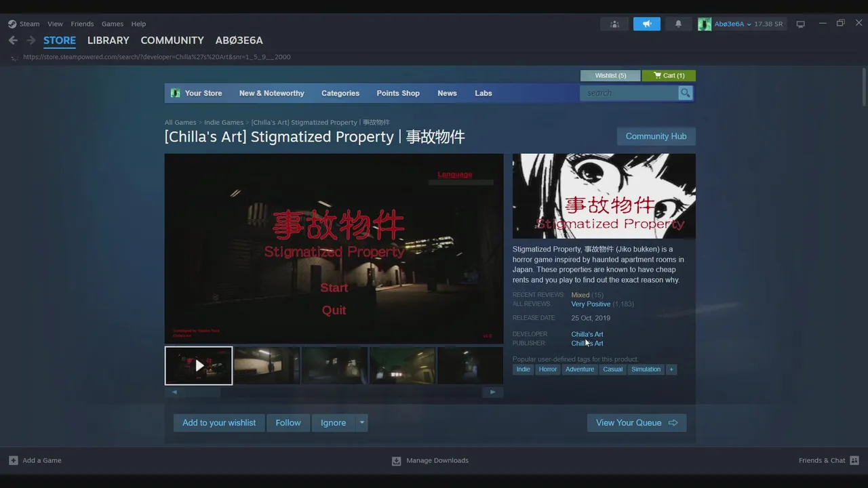Click the Ignore button

(333, 423)
